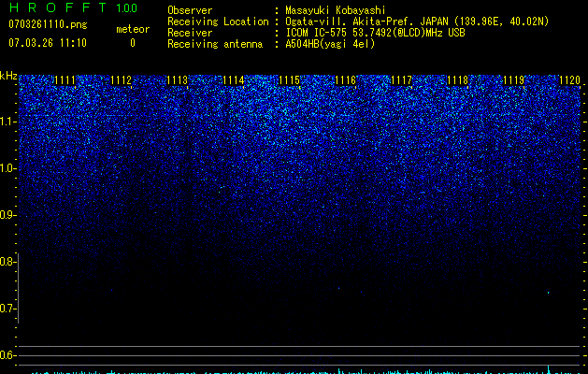This screenshot has width=588, height=374.
Task: Click the meteor count value 0
Action: [133, 43]
